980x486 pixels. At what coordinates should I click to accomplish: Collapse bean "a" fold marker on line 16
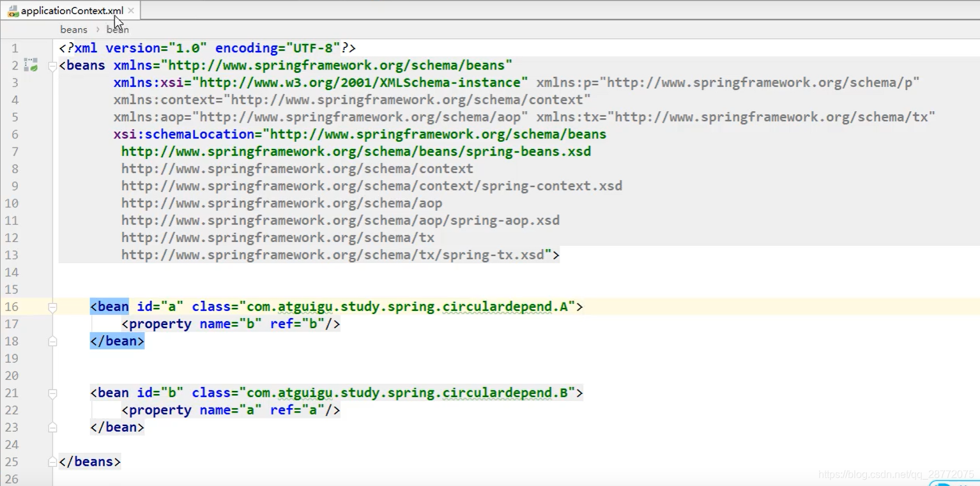52,307
